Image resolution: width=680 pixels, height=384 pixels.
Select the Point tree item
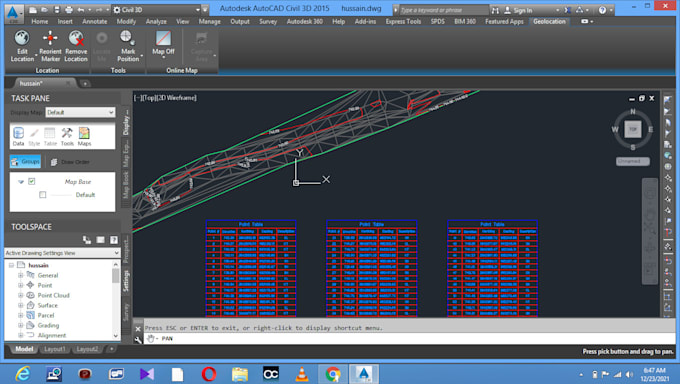(x=45, y=285)
